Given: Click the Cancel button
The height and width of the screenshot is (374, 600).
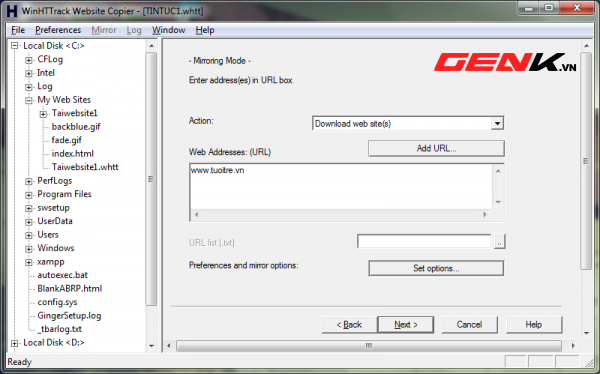Looking at the screenshot, I should click(x=470, y=325).
